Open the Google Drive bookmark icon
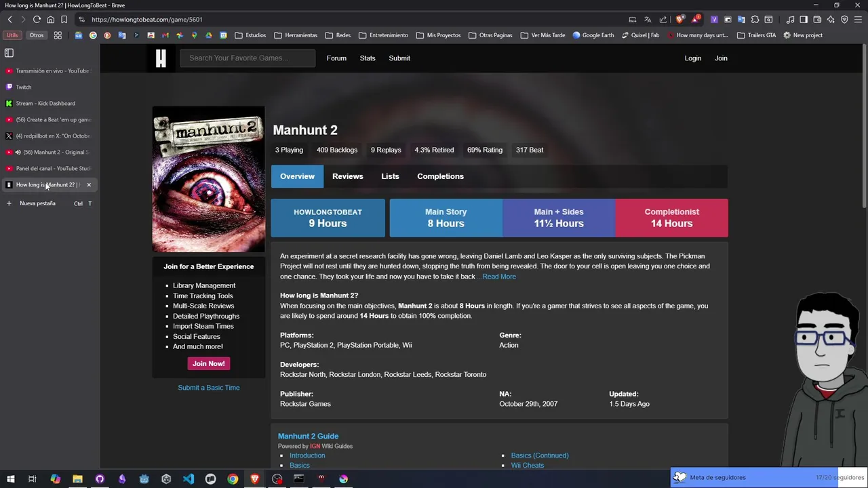868x488 pixels. tap(209, 35)
